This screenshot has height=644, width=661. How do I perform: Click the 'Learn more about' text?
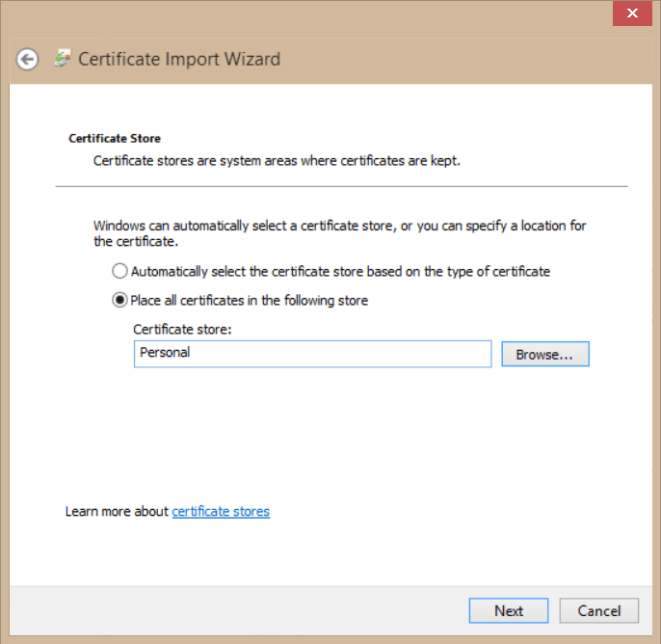pos(117,511)
